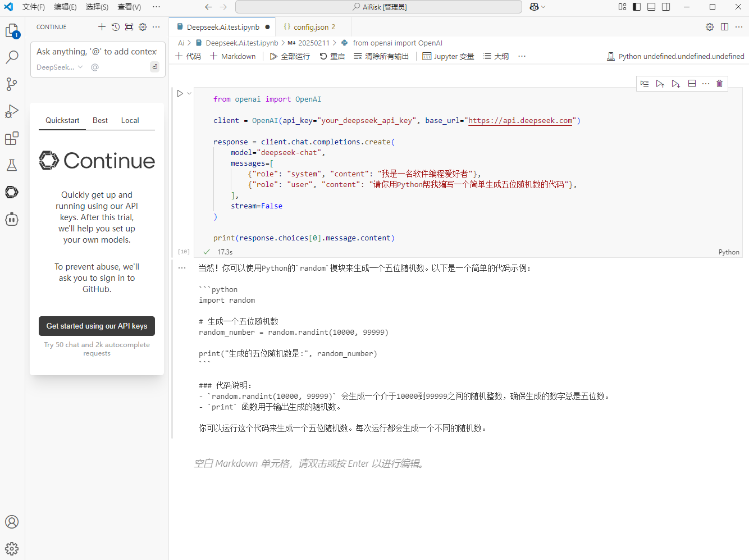The width and height of the screenshot is (749, 560).
Task: Run the notebook code cell
Action: tap(180, 93)
